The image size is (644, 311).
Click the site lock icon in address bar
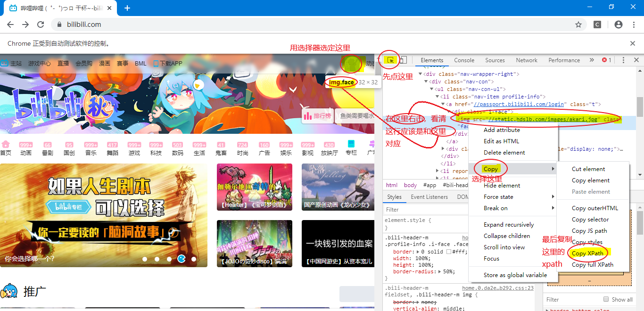[59, 25]
